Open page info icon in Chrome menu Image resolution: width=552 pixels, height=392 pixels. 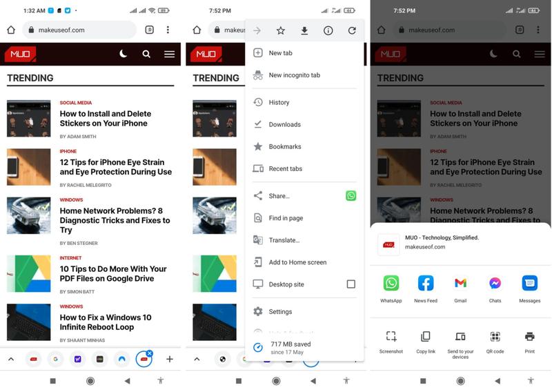coord(328,30)
